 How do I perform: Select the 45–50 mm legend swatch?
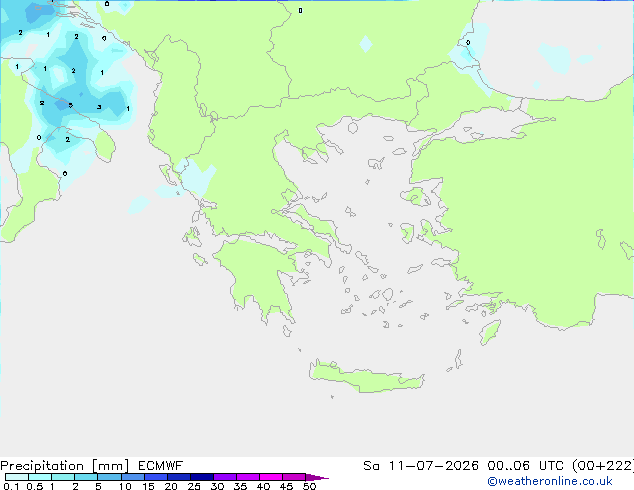point(294,477)
